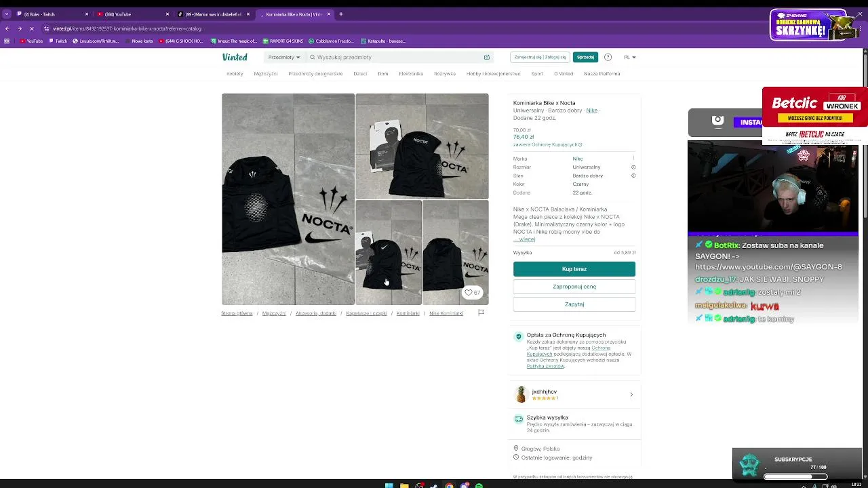868x488 pixels.
Task: Open top-right product photo with packaging
Action: [422, 146]
